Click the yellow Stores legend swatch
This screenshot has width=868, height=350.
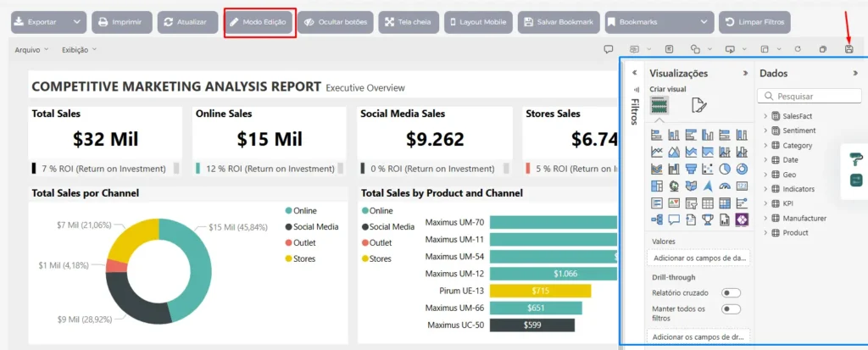(x=289, y=258)
